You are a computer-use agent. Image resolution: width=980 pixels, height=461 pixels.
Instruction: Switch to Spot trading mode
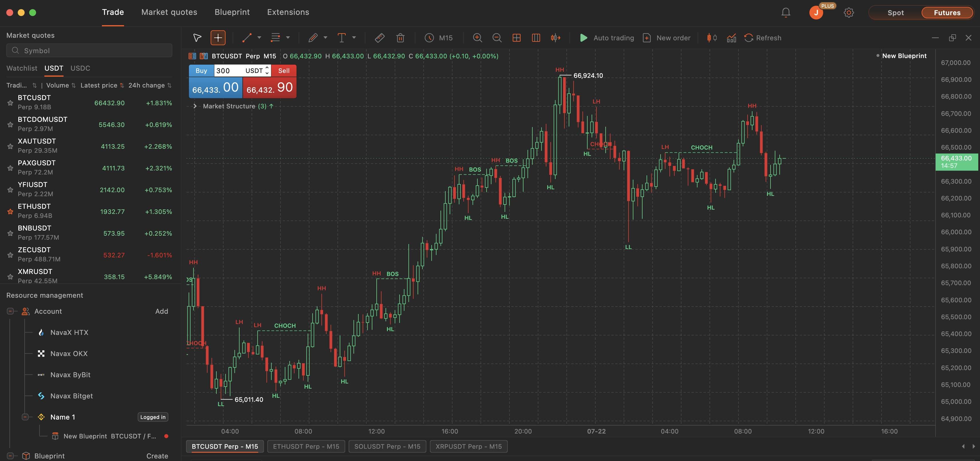pyautogui.click(x=896, y=13)
